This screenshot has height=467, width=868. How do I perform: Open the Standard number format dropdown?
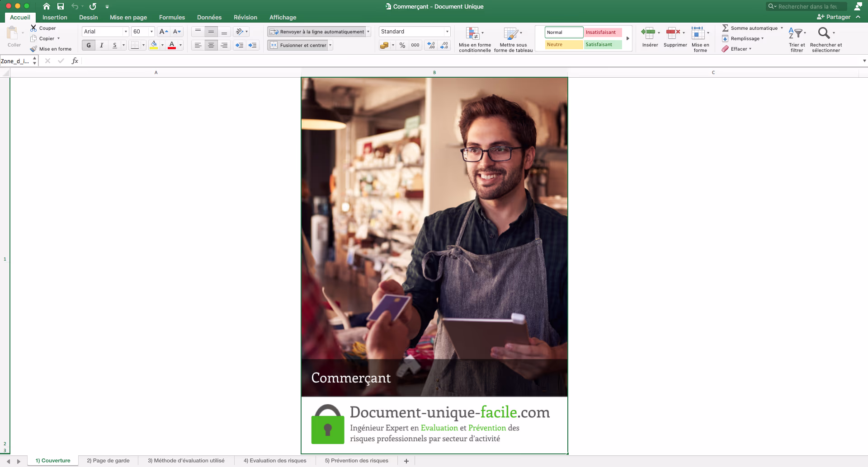click(447, 32)
